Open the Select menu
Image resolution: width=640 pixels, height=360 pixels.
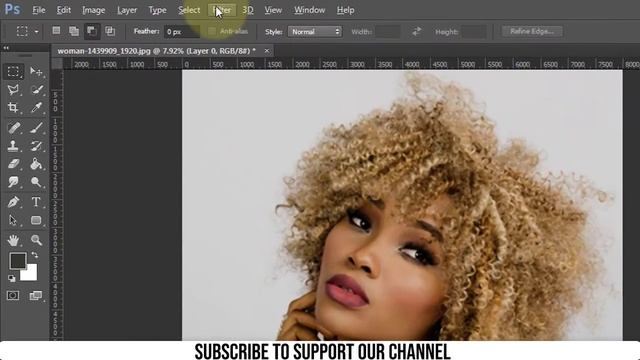(189, 10)
